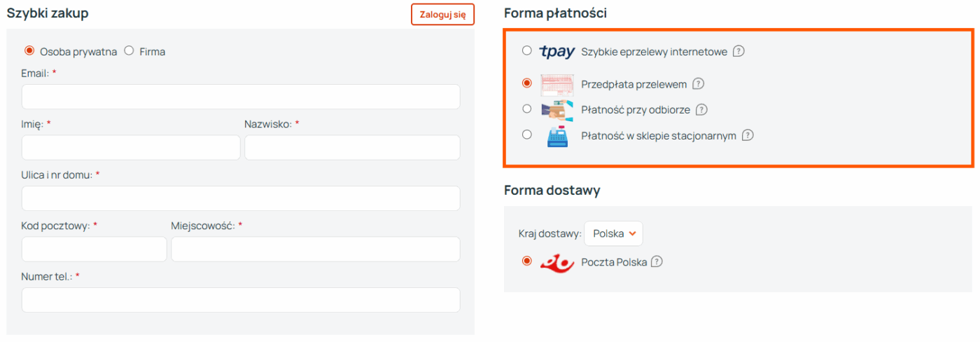
Task: Show help for Płatność przy odbiorze
Action: pos(702,110)
